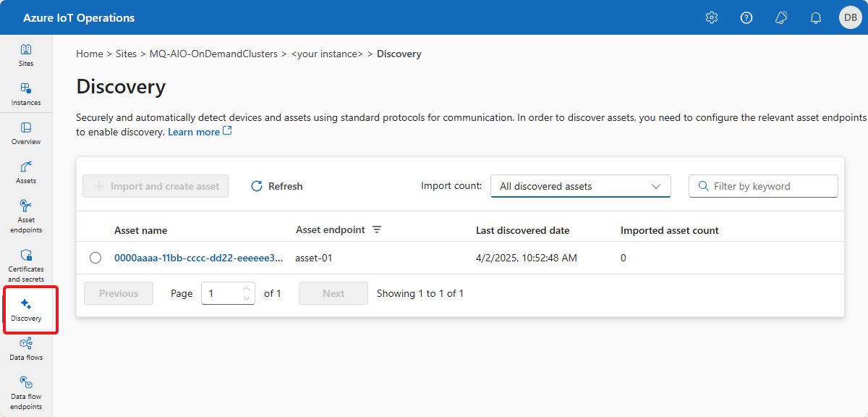The height and width of the screenshot is (417, 868).
Task: Increase the page number with the up arrow
Action: pyautogui.click(x=247, y=288)
